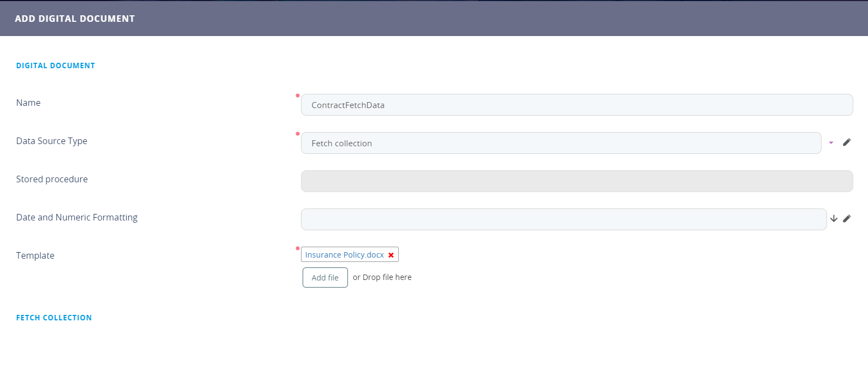Click the Fetch collection combo box field

pos(560,144)
